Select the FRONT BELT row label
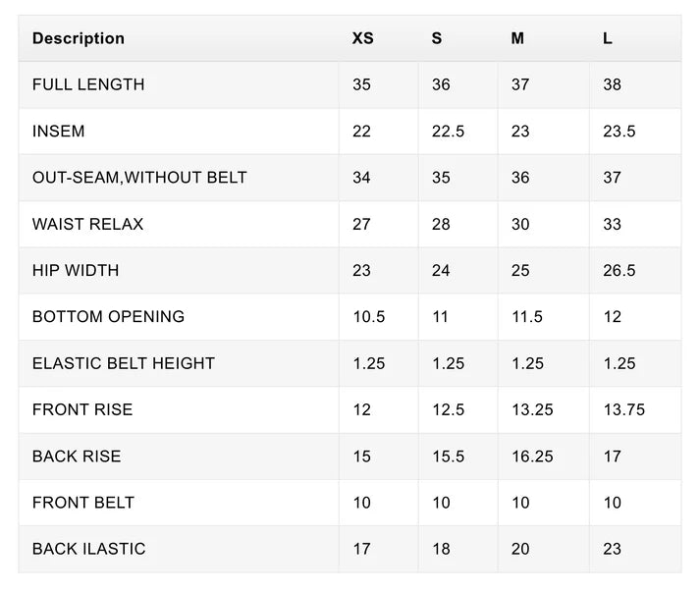Image resolution: width=700 pixels, height=591 pixels. coord(83,503)
